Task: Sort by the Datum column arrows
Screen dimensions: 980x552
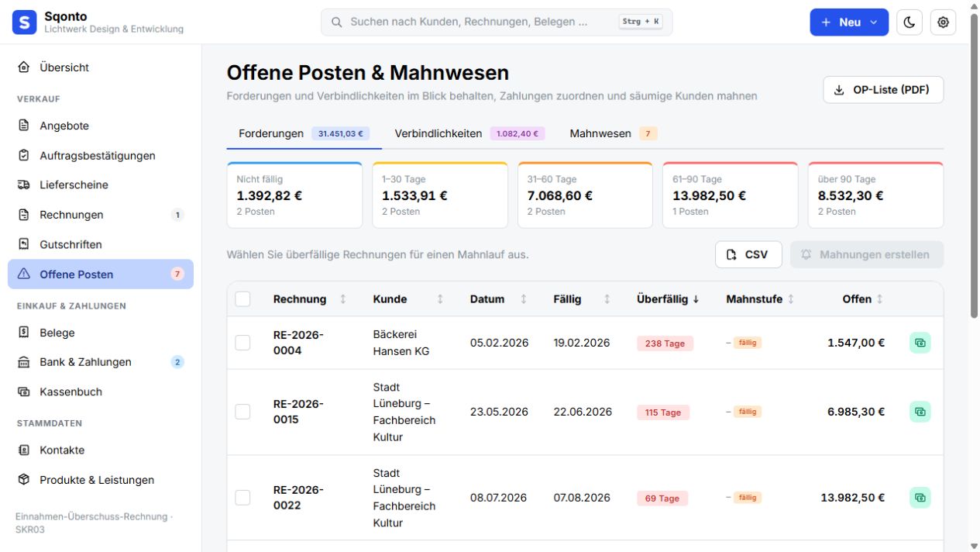Action: pyautogui.click(x=524, y=299)
